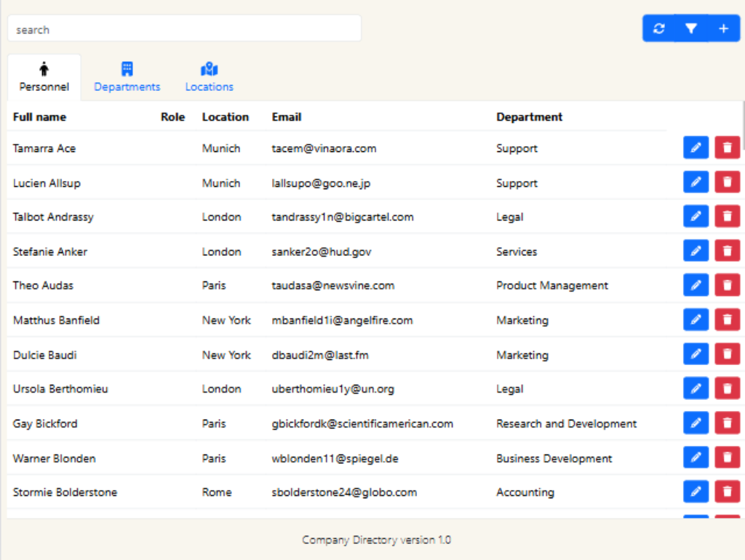The image size is (745, 560).
Task: Select the Personnel tab
Action: coord(44,76)
